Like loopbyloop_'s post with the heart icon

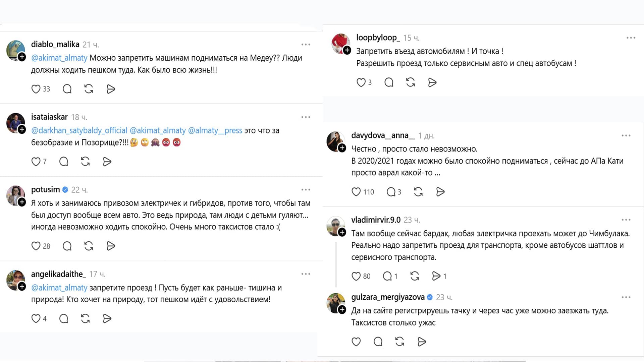point(361,82)
